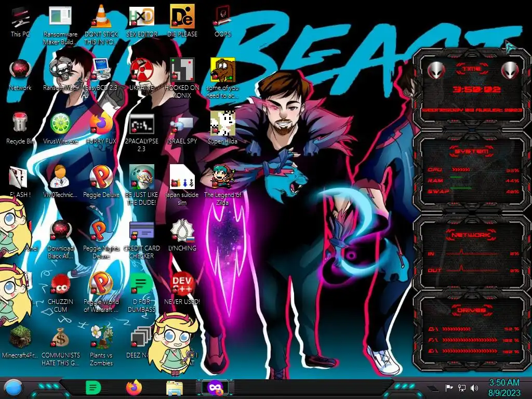This screenshot has height=399, width=532.
Task: Open the green document app on taskbar
Action: tap(94, 388)
